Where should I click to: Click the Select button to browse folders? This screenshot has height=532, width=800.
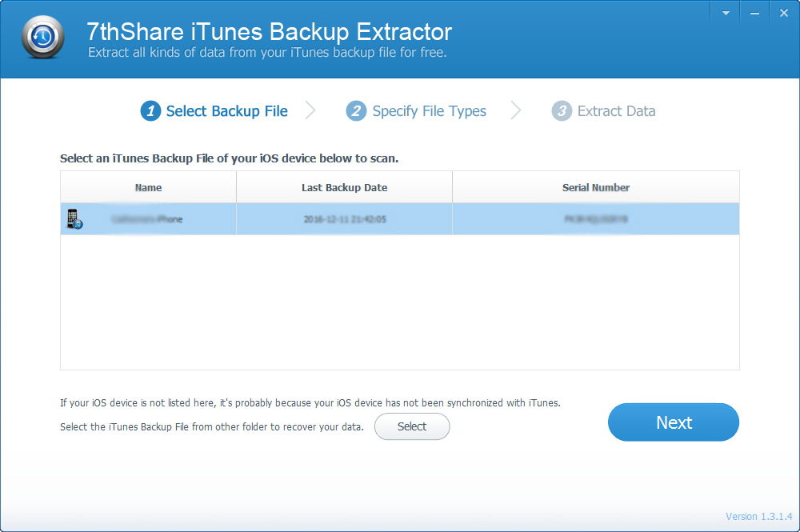(x=412, y=426)
